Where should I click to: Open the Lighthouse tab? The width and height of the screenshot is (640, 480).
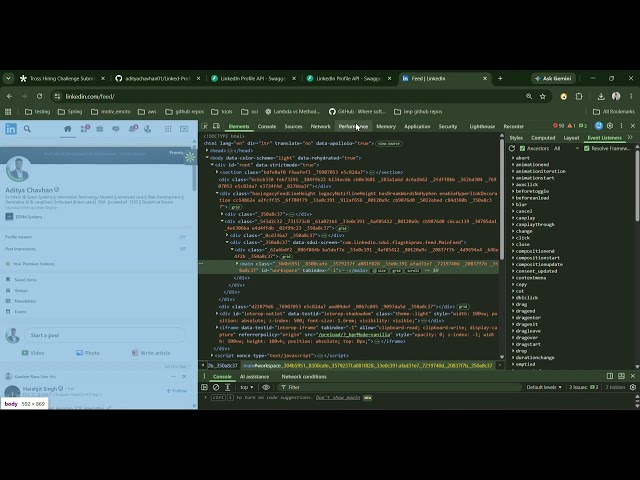tap(482, 127)
